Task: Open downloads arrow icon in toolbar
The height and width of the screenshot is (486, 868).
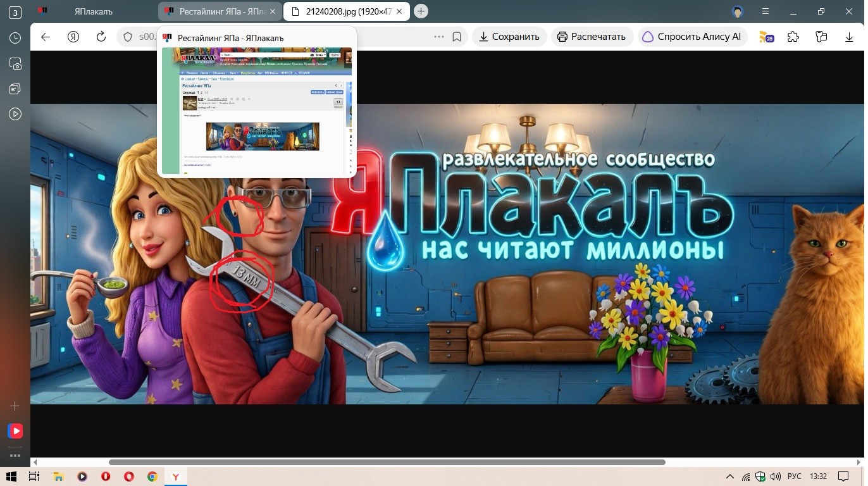Action: tap(849, 37)
